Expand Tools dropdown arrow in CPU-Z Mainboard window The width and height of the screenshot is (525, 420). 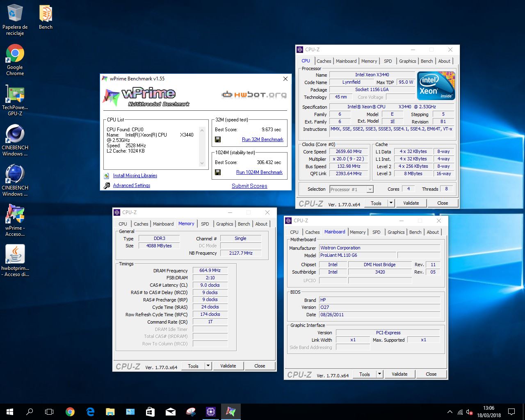click(x=379, y=374)
